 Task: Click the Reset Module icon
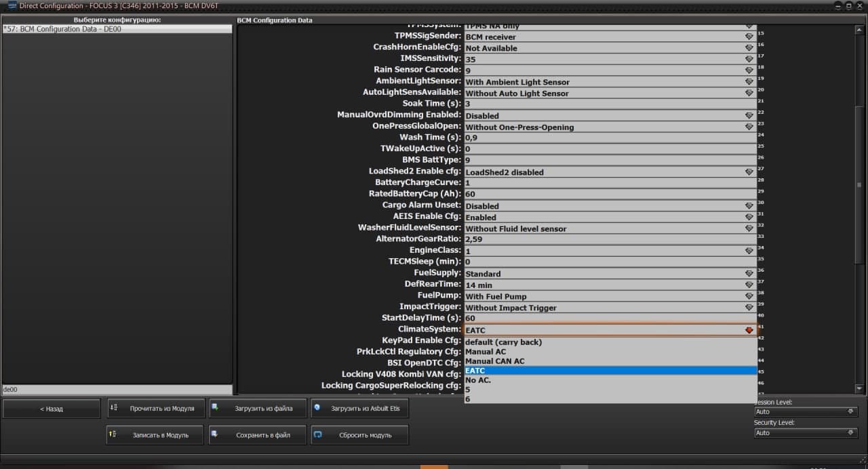click(x=317, y=434)
